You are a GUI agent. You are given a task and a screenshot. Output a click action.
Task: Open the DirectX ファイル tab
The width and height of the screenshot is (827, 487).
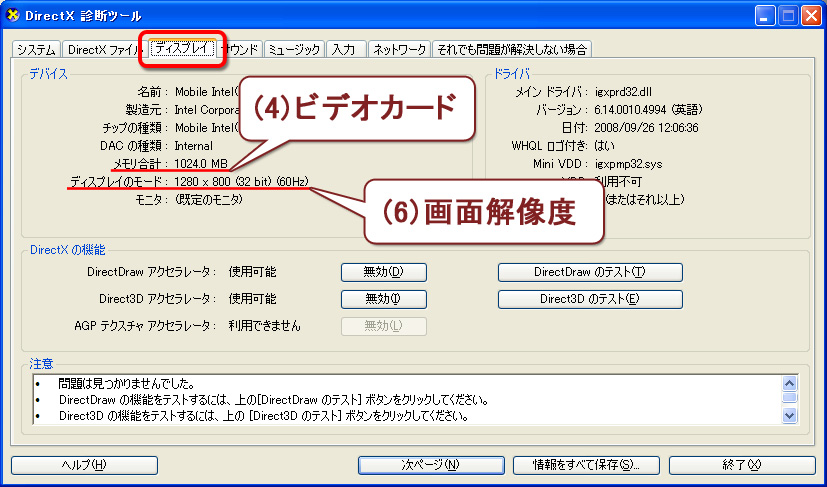click(104, 49)
